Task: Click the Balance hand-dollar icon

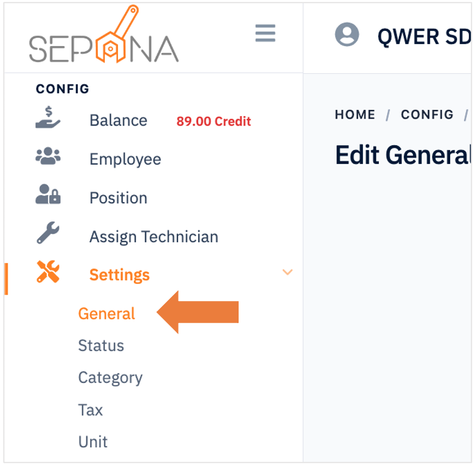Action: tap(48, 117)
